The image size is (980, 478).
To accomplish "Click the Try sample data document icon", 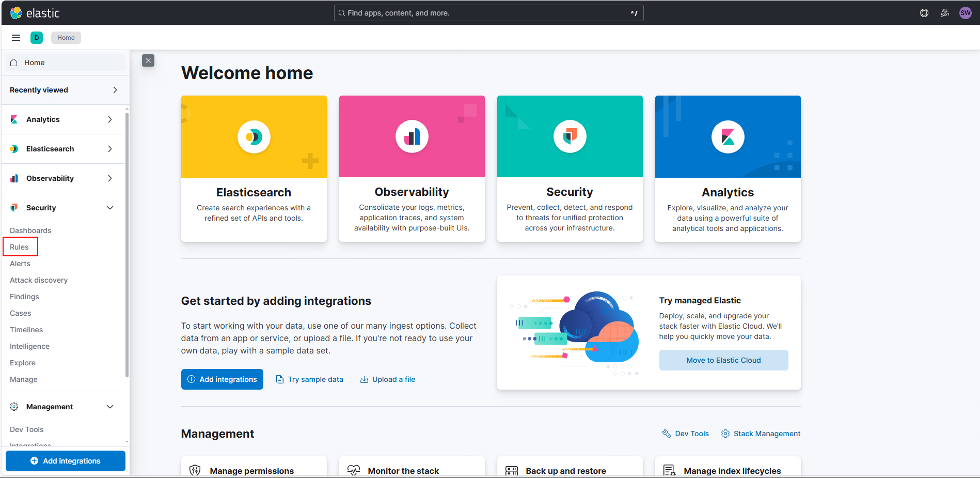I will (x=280, y=379).
